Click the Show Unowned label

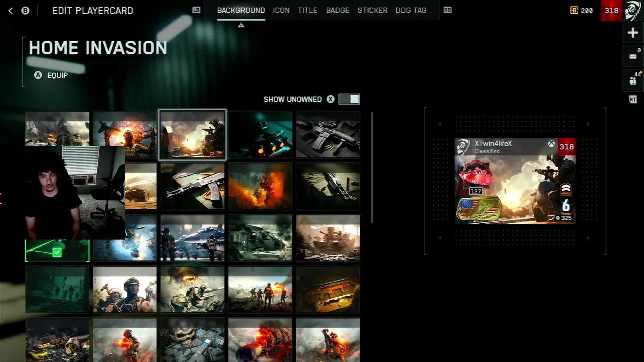click(x=293, y=99)
